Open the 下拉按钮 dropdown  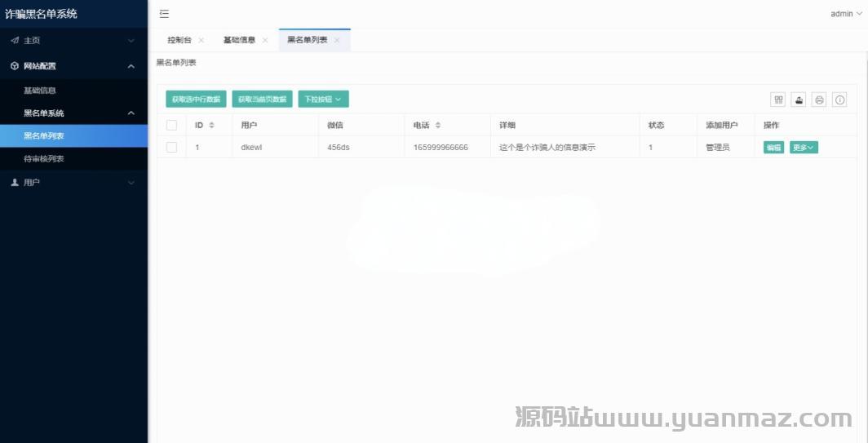pos(323,100)
